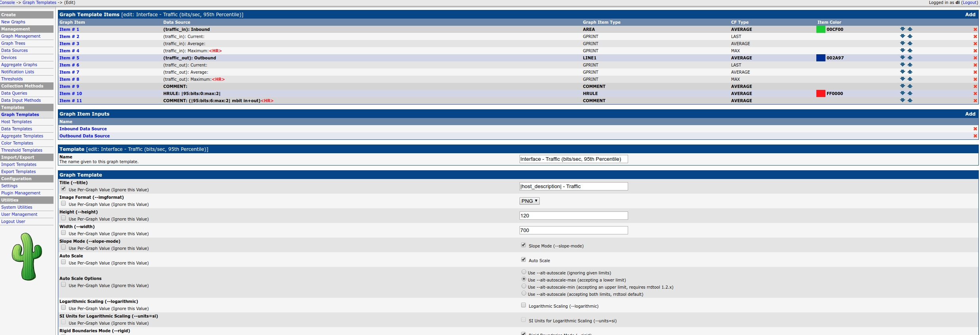Open the PNG image format dropdown
Viewport: 980px width, 335px height.
click(529, 201)
